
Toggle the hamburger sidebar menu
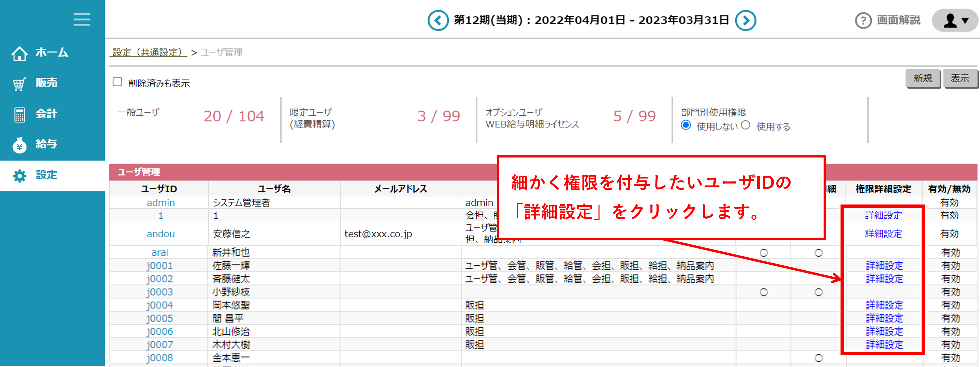coord(82,19)
